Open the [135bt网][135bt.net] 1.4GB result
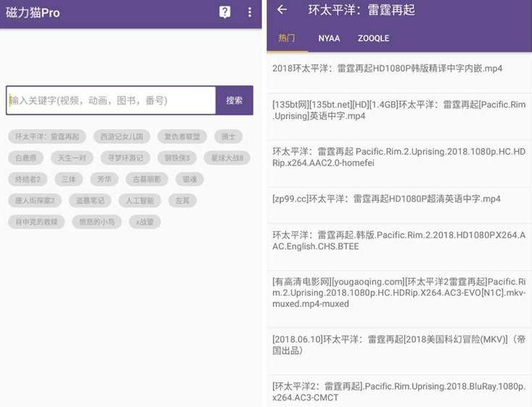The image size is (532, 407). [x=399, y=117]
